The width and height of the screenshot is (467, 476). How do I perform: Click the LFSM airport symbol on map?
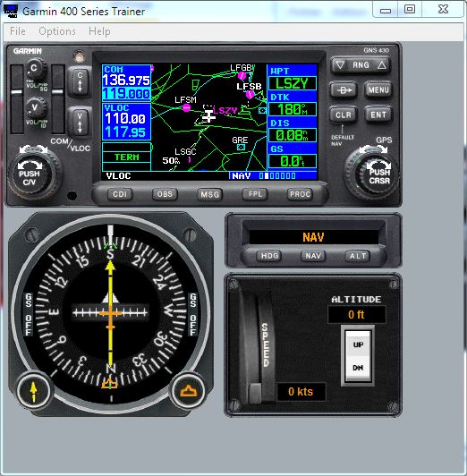[186, 107]
